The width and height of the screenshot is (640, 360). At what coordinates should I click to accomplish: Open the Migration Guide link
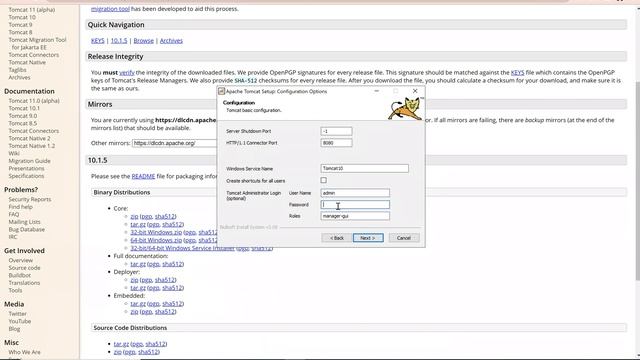(29, 161)
